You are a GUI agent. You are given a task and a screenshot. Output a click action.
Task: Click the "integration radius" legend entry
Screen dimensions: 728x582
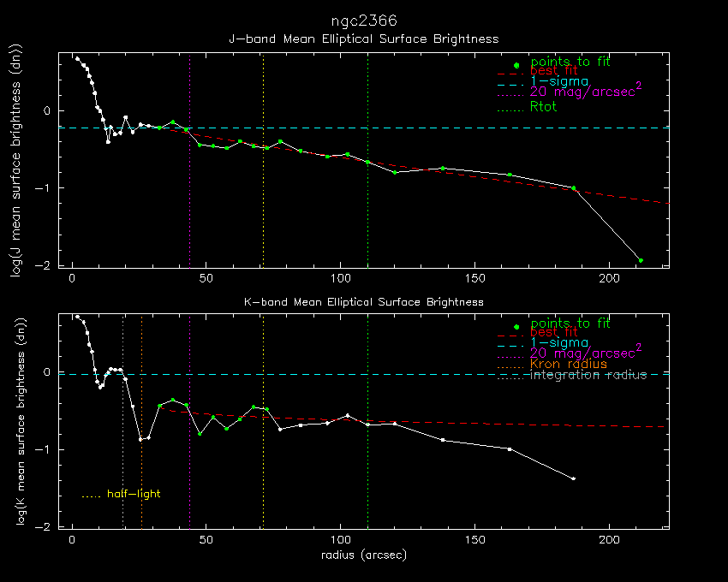tap(588, 375)
